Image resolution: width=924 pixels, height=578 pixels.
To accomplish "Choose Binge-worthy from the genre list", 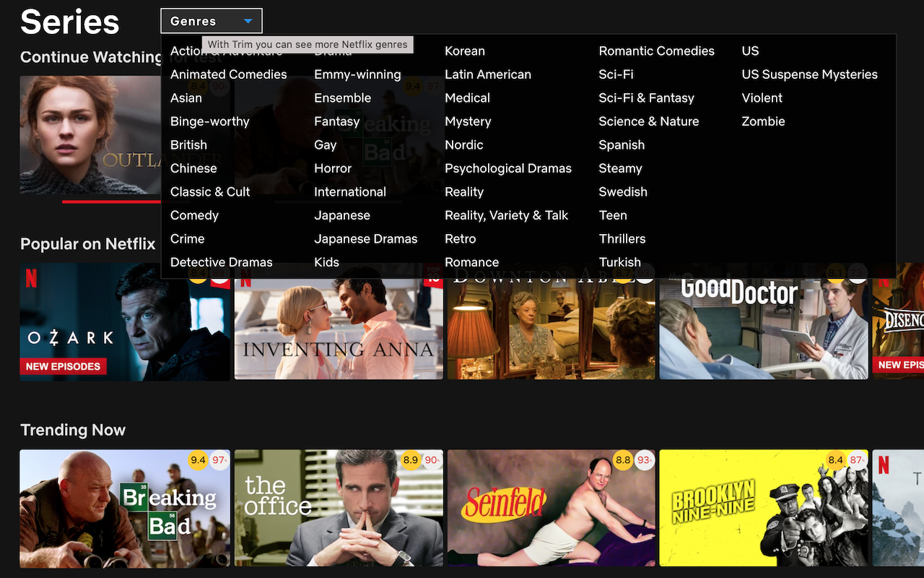I will 210,121.
